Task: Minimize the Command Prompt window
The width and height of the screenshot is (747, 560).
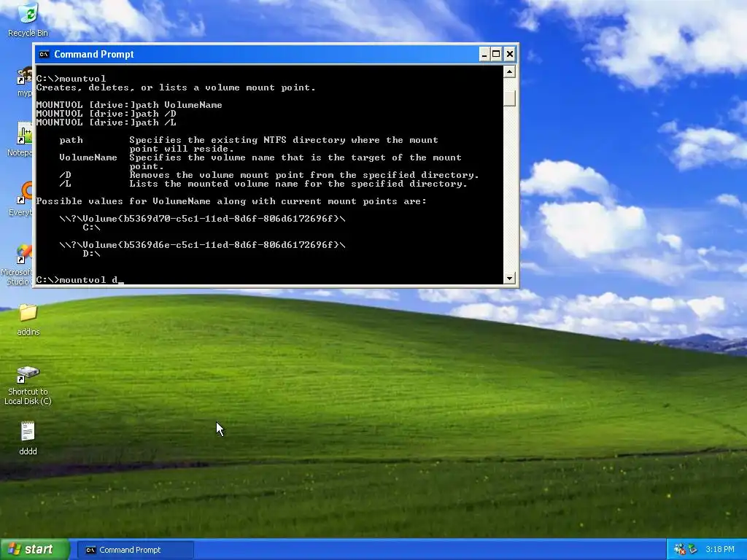Action: pos(484,54)
